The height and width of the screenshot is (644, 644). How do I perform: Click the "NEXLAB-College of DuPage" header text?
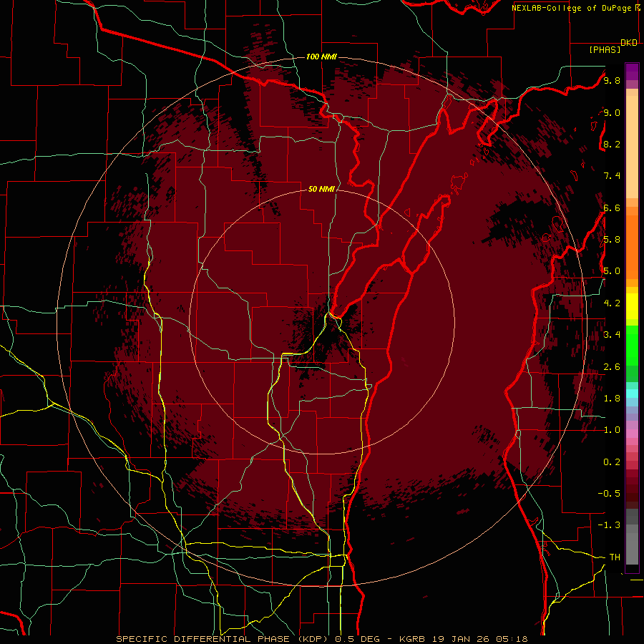point(571,8)
